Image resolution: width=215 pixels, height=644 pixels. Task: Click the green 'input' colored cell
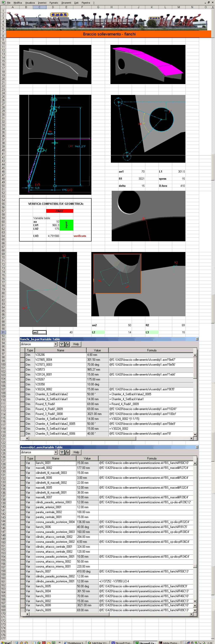(x=66, y=225)
